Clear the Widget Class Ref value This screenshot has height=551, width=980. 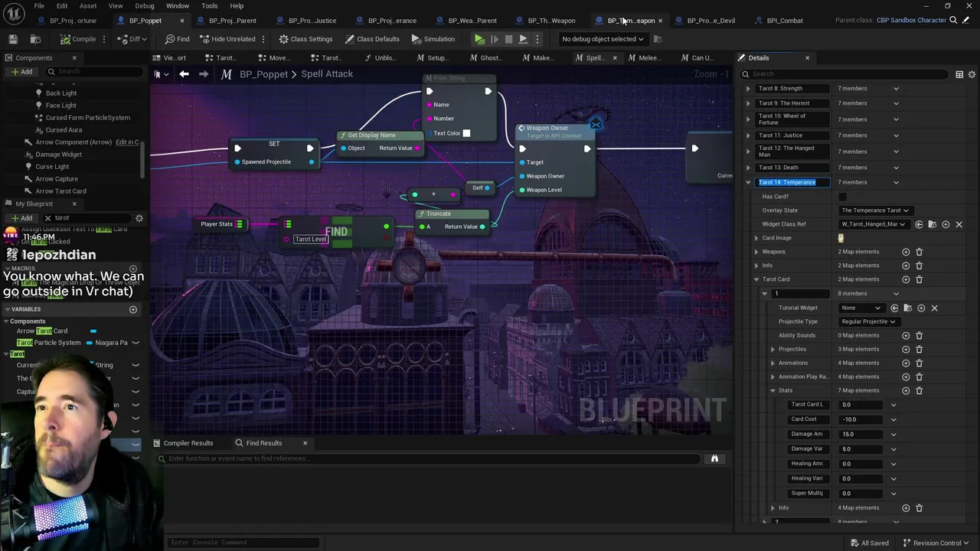pos(959,224)
